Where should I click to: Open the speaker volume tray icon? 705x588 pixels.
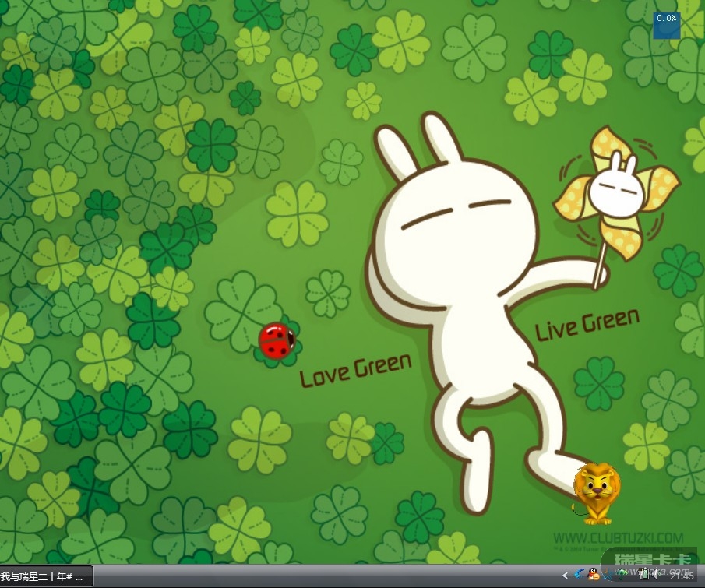pos(656,574)
